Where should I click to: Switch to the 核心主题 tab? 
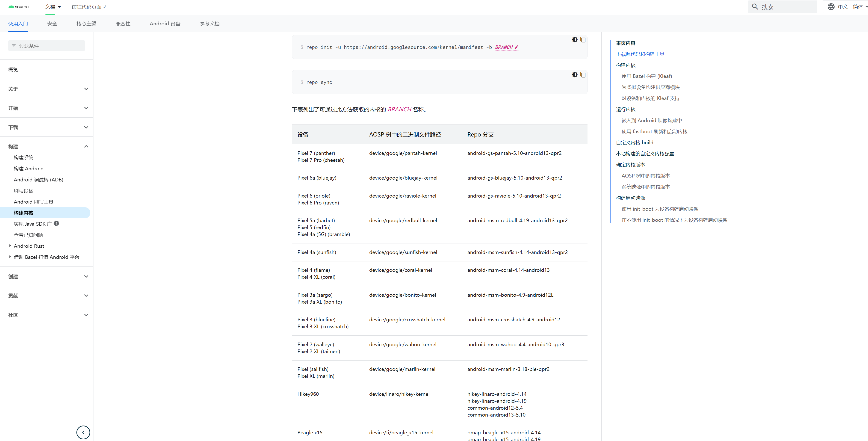tap(86, 24)
